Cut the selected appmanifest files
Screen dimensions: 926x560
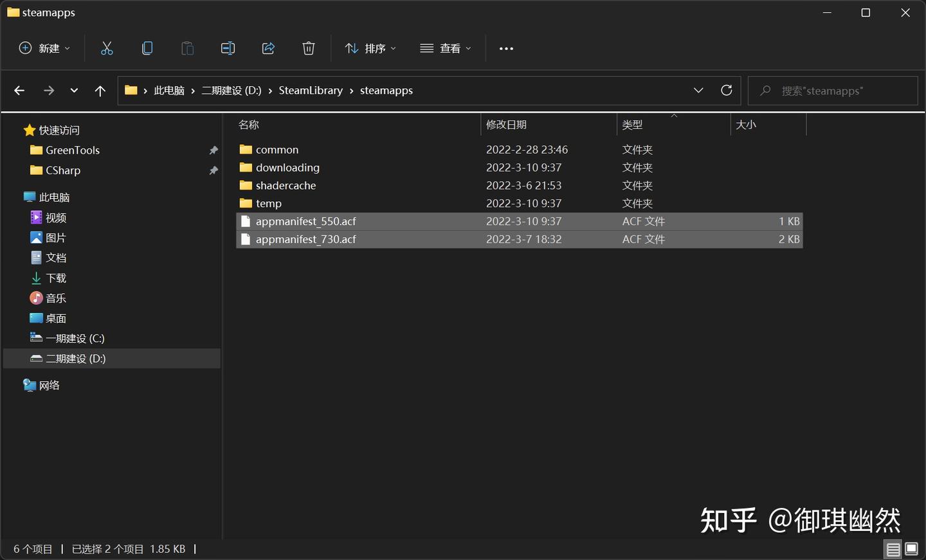(x=107, y=48)
